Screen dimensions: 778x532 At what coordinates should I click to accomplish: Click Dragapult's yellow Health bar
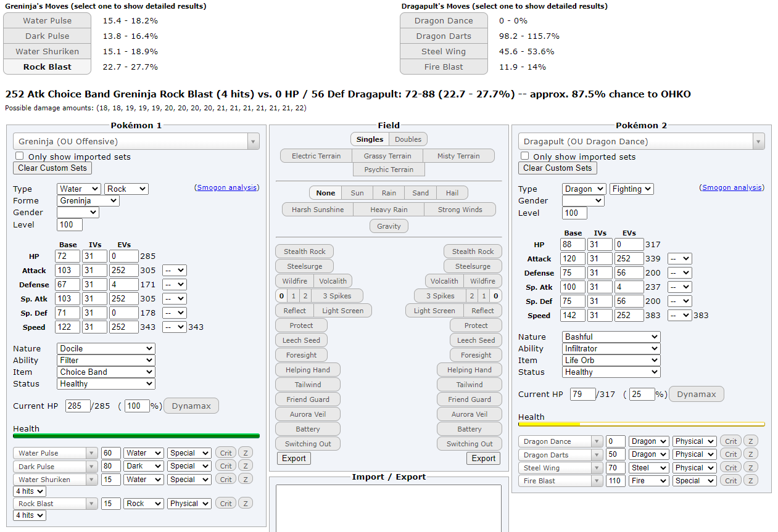[642, 424]
